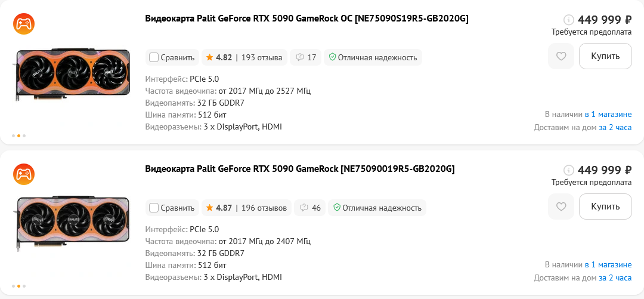This screenshot has width=644, height=299.
Task: Tick the Сравнить checkbox for GameRock OC
Action: 154,57
